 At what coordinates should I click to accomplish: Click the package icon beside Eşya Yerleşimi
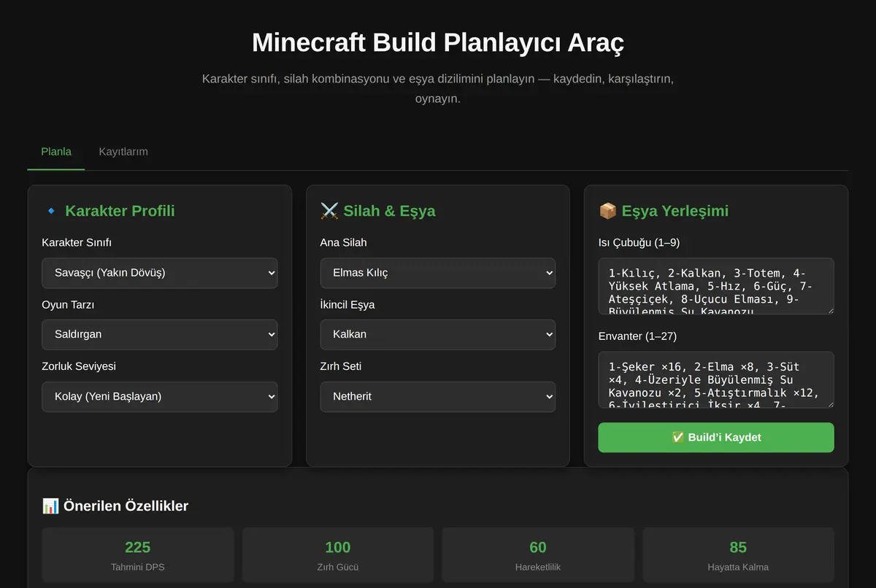[607, 212]
